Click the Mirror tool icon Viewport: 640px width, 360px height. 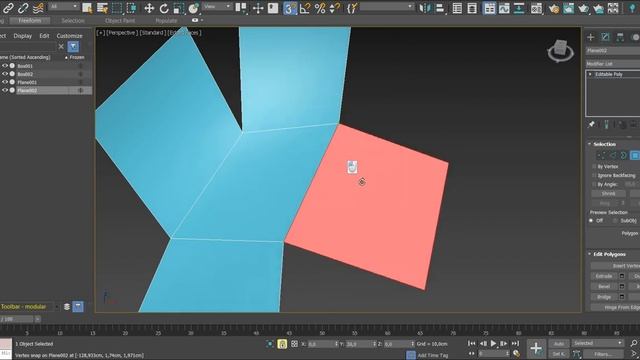[425, 8]
